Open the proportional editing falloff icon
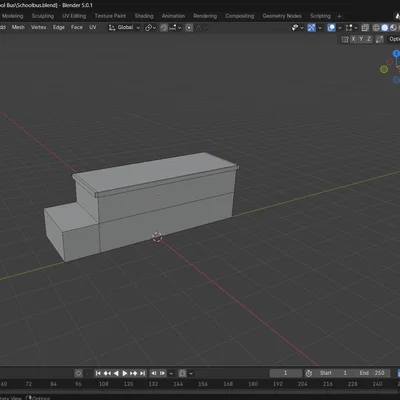Image resolution: width=400 pixels, height=400 pixels. 199,28
